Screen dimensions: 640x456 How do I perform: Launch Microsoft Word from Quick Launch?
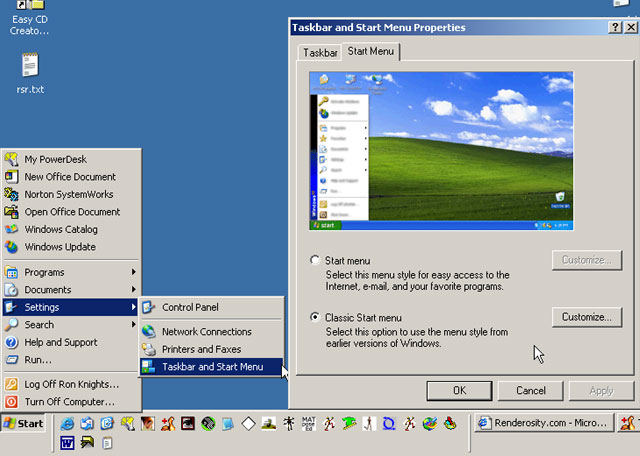pyautogui.click(x=67, y=443)
